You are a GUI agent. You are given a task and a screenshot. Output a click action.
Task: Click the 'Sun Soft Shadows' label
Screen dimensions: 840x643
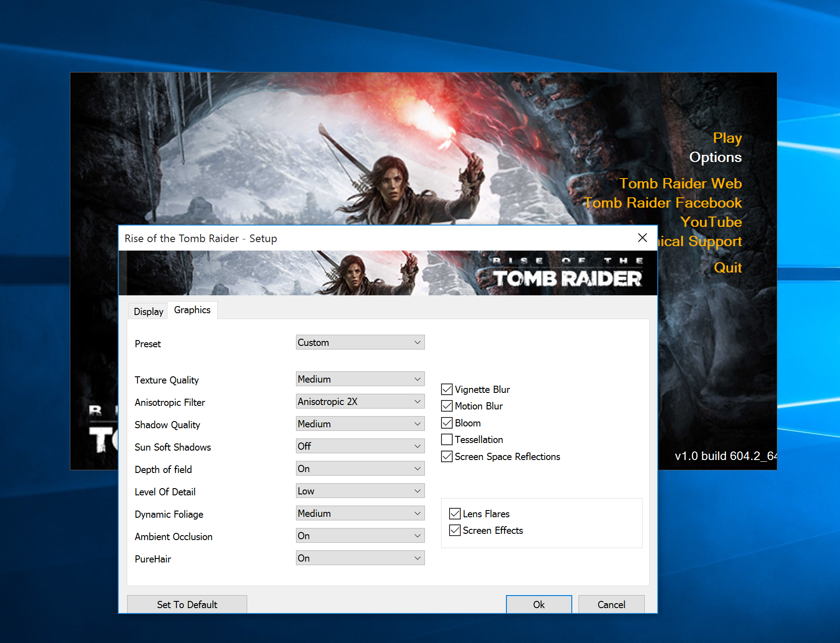click(x=173, y=447)
